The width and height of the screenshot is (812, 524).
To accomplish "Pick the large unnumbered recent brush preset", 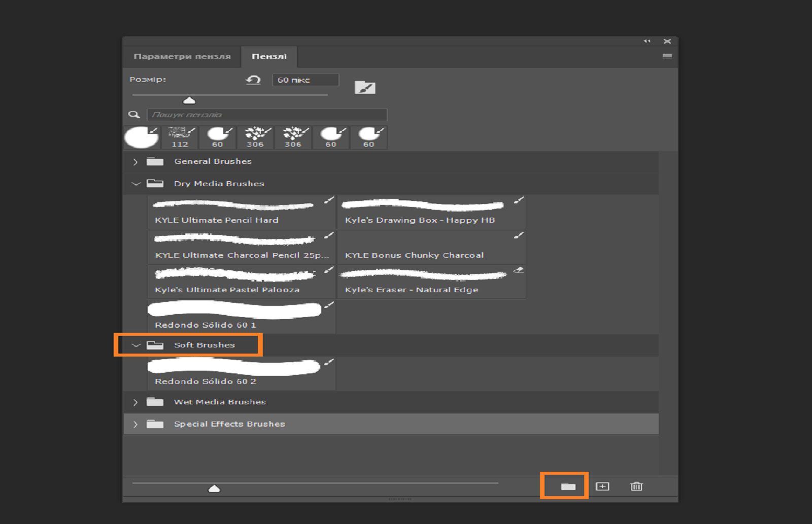I will coord(142,137).
